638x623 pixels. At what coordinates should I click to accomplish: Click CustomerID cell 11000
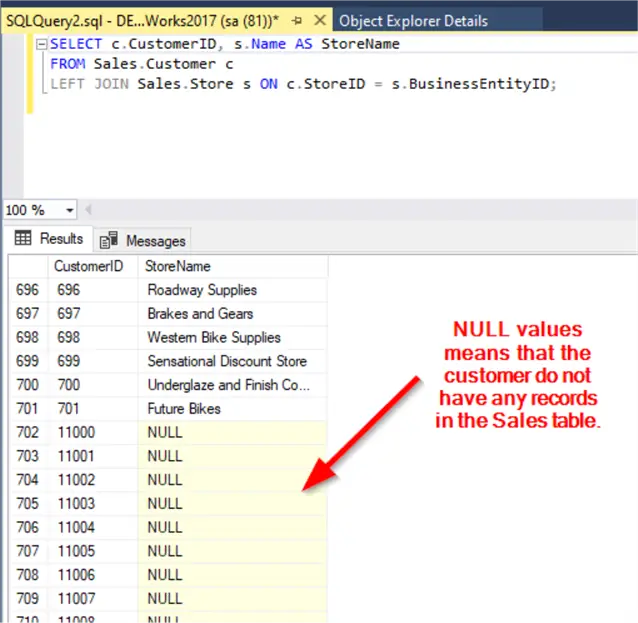[x=76, y=433]
